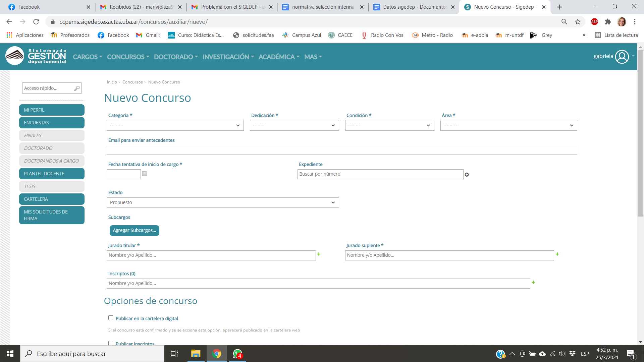The height and width of the screenshot is (362, 644).
Task: Click the Agregar Subcargos button
Action: point(135,231)
